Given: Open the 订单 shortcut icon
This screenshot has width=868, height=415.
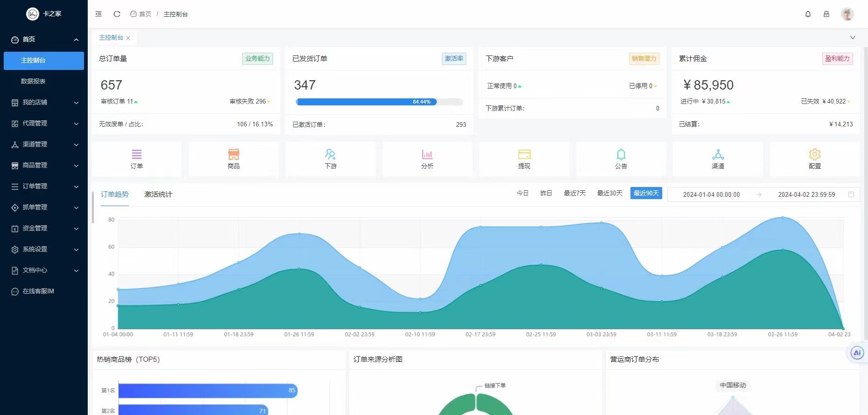Looking at the screenshot, I should click(x=137, y=154).
